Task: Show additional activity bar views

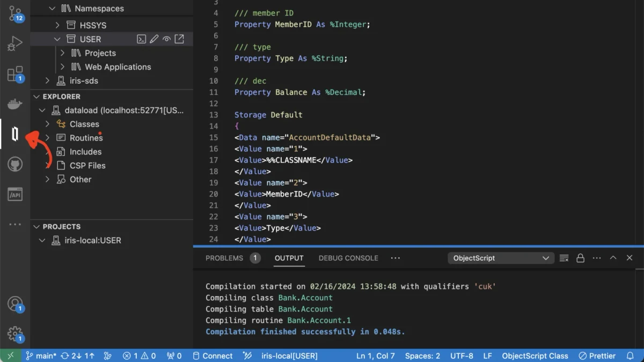Action: (15, 224)
